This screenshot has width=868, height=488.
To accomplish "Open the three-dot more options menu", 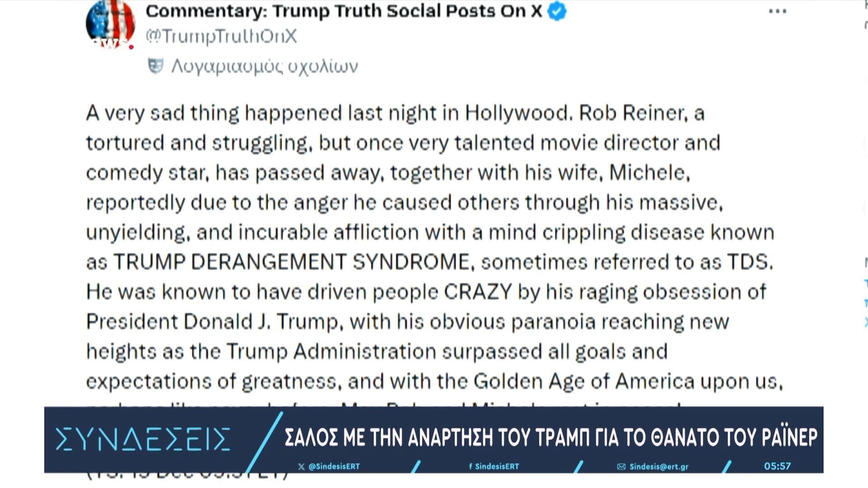I will [x=778, y=12].
